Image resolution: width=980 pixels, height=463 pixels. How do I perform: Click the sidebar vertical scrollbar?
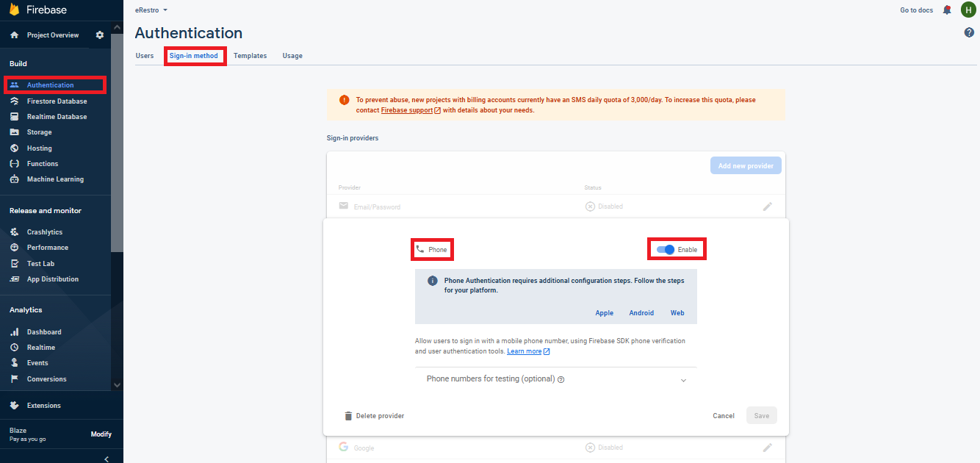click(x=117, y=147)
